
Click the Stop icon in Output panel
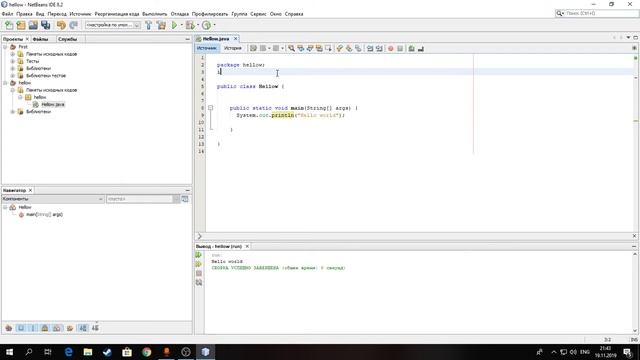point(199,273)
